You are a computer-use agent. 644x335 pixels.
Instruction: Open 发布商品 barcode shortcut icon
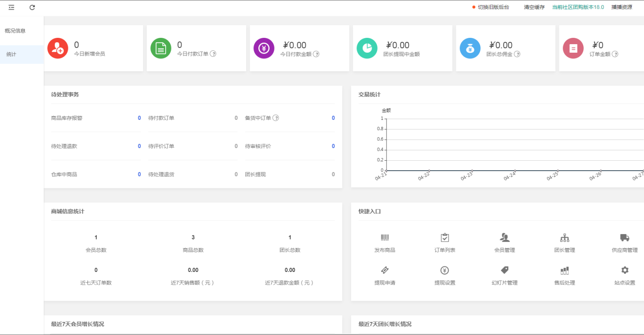point(385,238)
